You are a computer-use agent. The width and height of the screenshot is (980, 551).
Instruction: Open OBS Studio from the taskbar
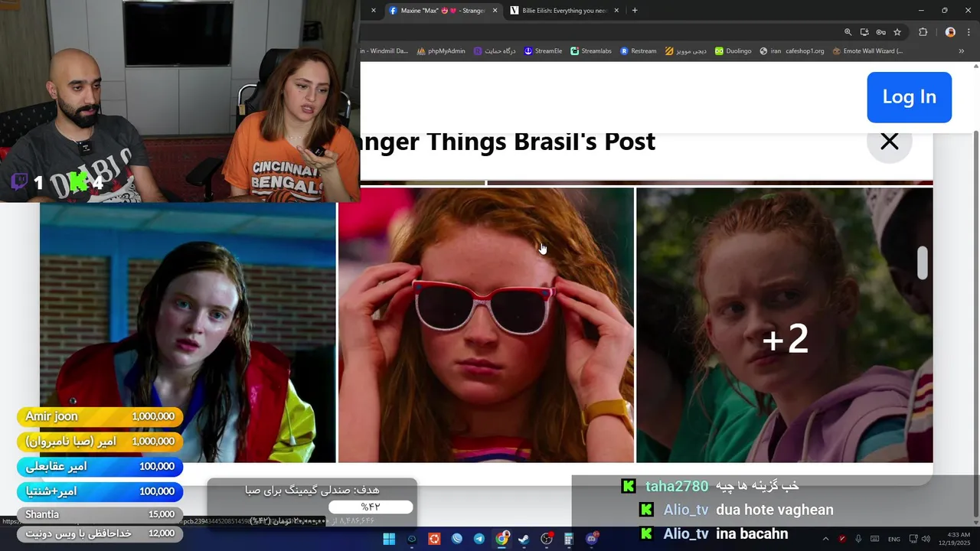[x=547, y=539]
